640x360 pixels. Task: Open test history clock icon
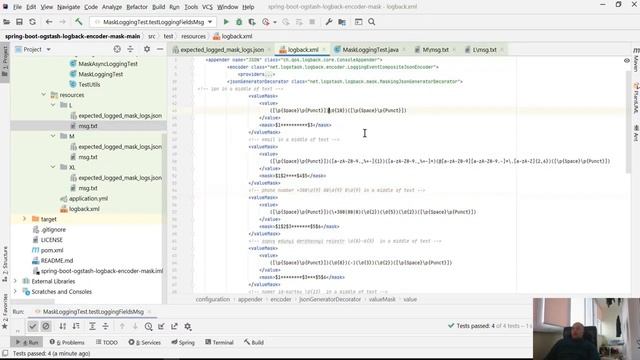pos(149,326)
